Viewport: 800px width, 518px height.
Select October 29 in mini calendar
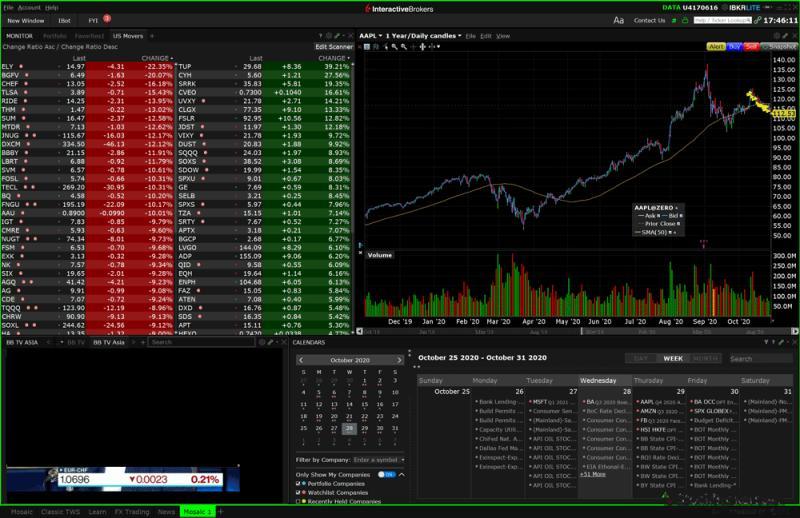pos(364,429)
